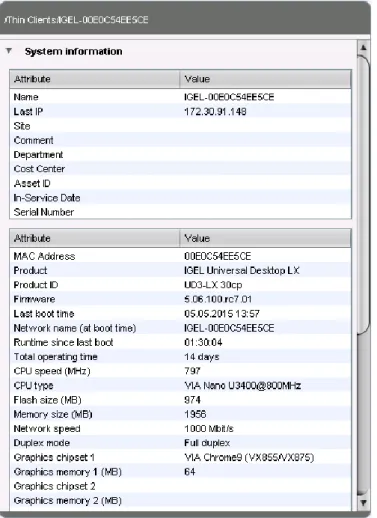Screen dimensions: 377x518
Task: Select the Network speed label
Action: [47, 429]
